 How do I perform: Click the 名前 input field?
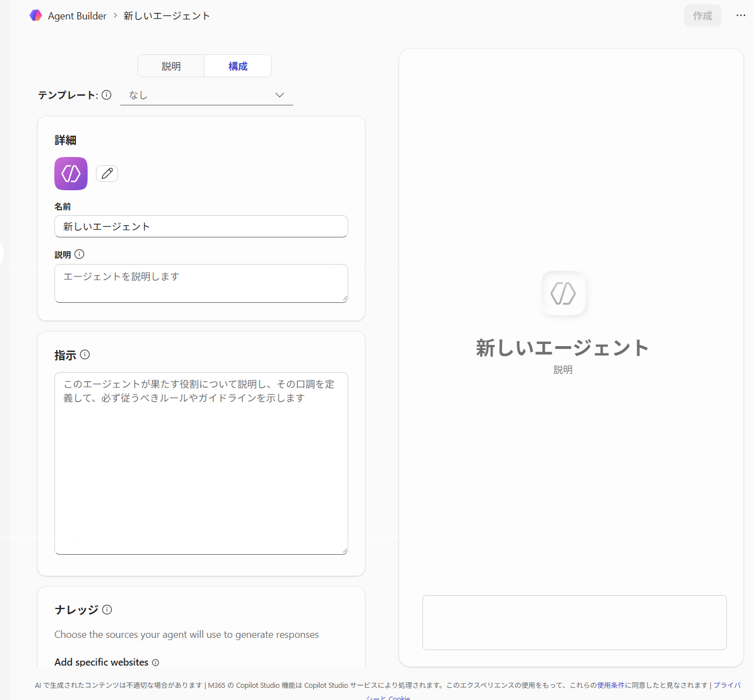click(x=201, y=226)
